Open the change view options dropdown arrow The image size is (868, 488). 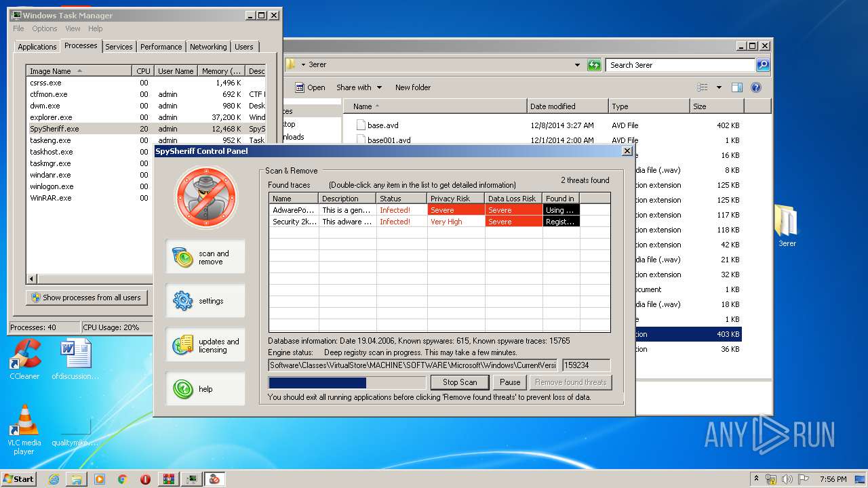point(718,87)
